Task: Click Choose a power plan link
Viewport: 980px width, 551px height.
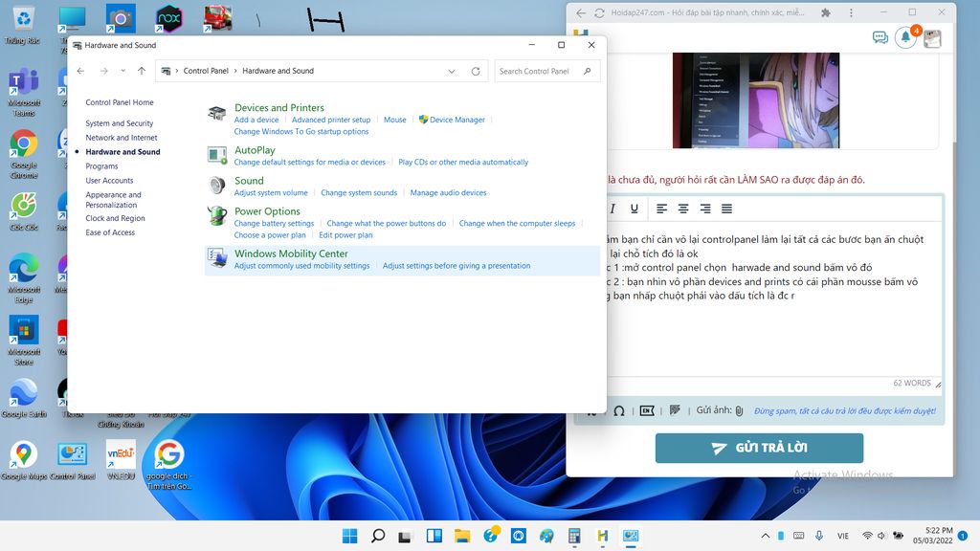Action: click(x=270, y=235)
